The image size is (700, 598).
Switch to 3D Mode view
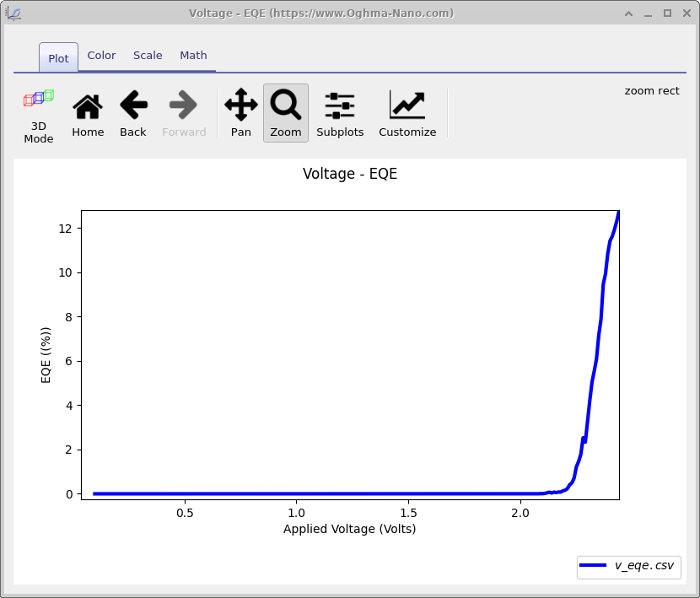coord(38,112)
